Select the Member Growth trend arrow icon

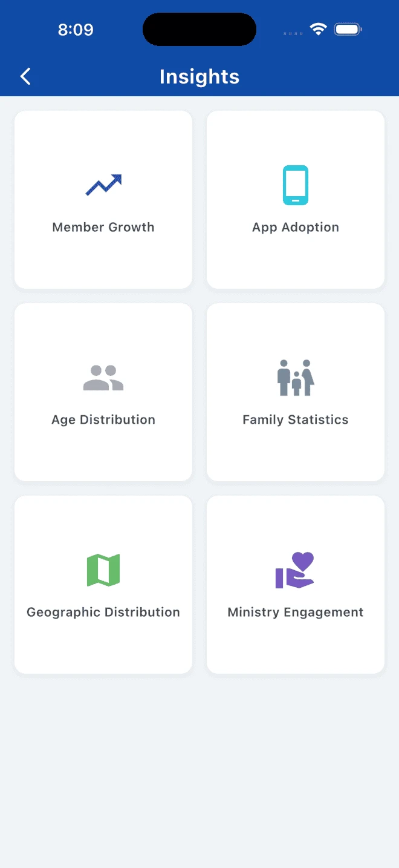pyautogui.click(x=103, y=185)
